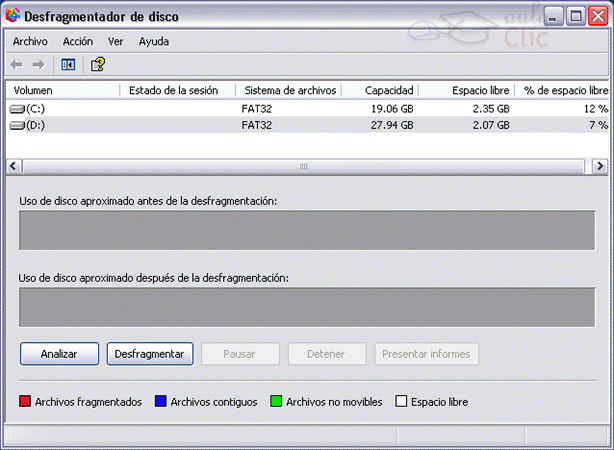This screenshot has width=614, height=450.
Task: Open the Ver menu
Action: pos(116,42)
